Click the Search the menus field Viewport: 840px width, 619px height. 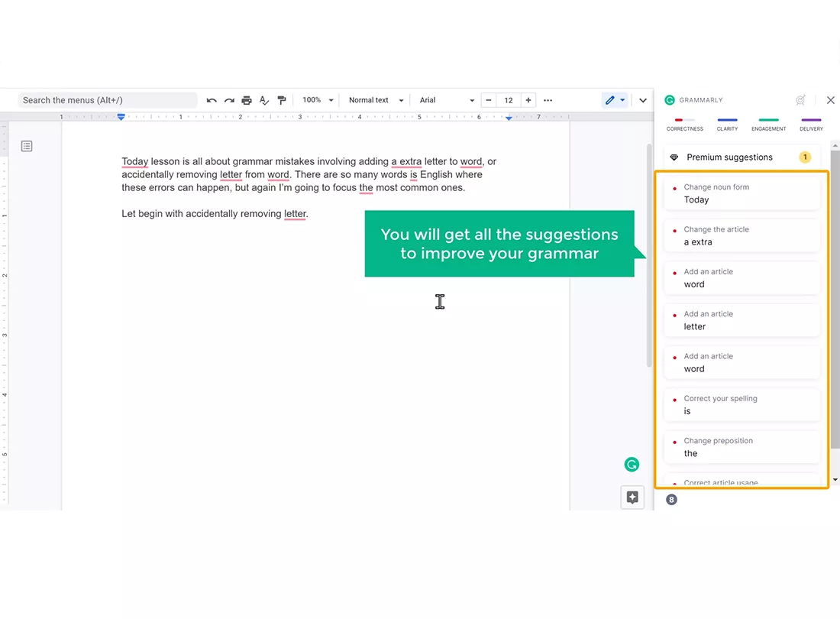pyautogui.click(x=108, y=100)
